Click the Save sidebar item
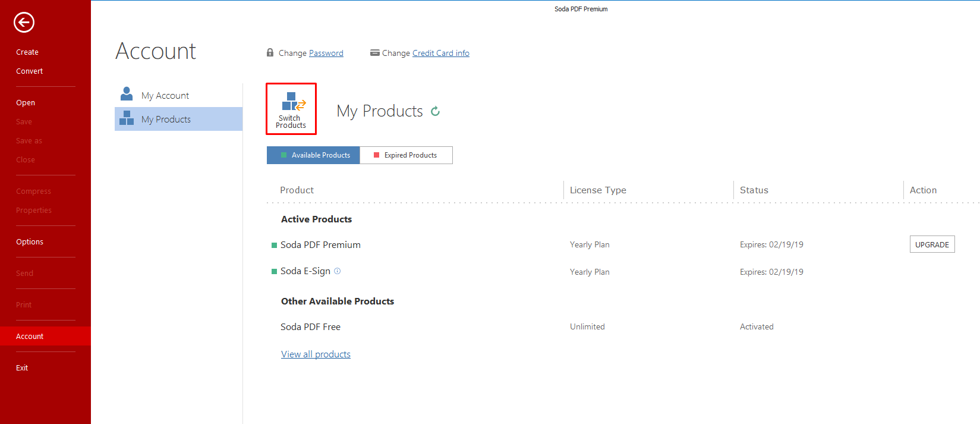Viewport: 980px width, 424px height. tap(24, 122)
